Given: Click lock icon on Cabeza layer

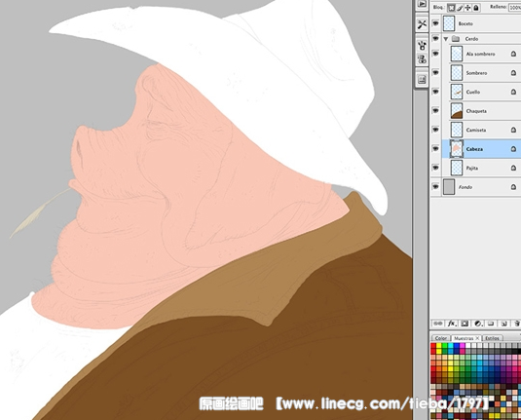Looking at the screenshot, I should tap(513, 149).
